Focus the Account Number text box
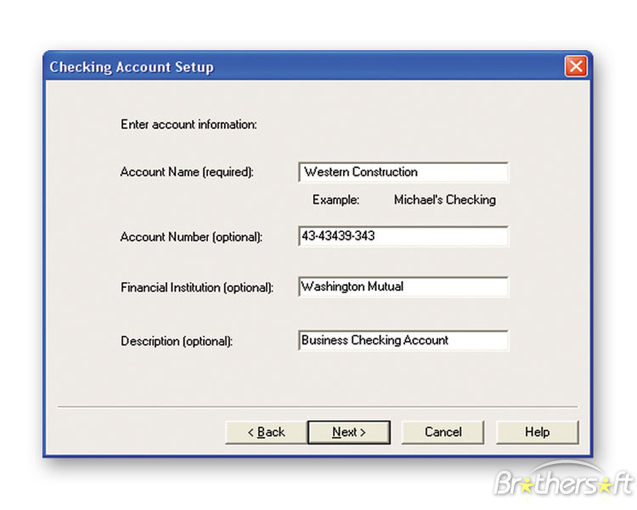This screenshot has height=510, width=637. 403,236
